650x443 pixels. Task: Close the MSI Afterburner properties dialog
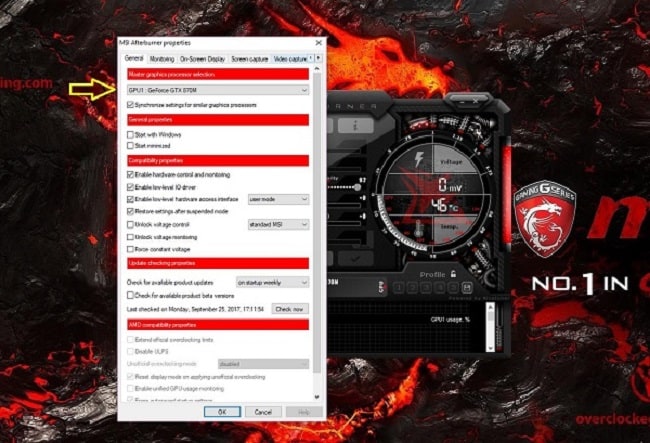point(318,43)
